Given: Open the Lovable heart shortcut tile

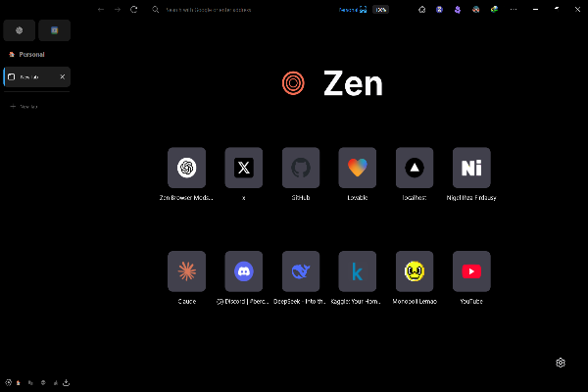Looking at the screenshot, I should (358, 168).
